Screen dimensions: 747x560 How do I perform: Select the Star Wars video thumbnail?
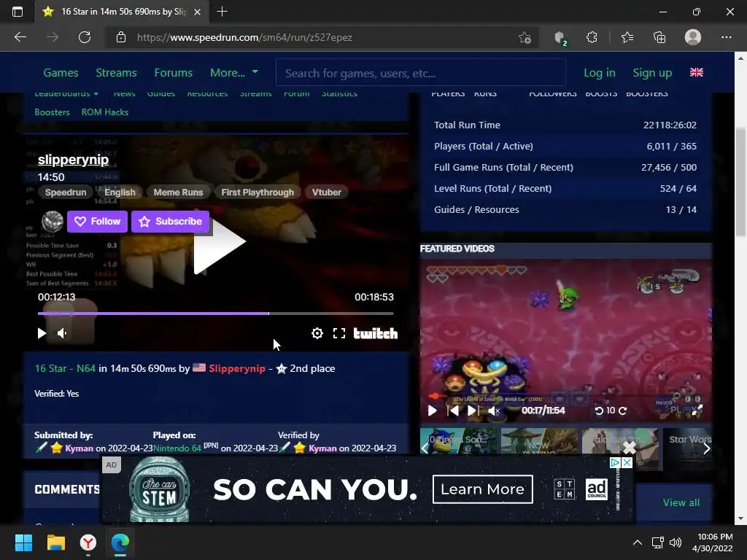[689, 448]
